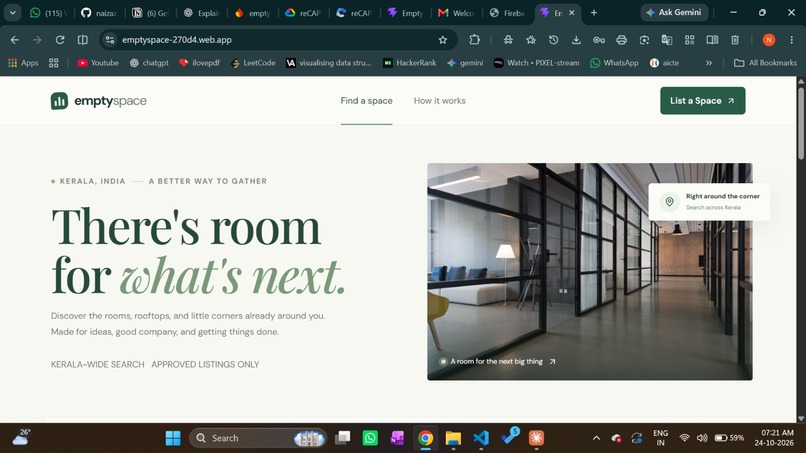Open the Windows Start button

[x=173, y=438]
